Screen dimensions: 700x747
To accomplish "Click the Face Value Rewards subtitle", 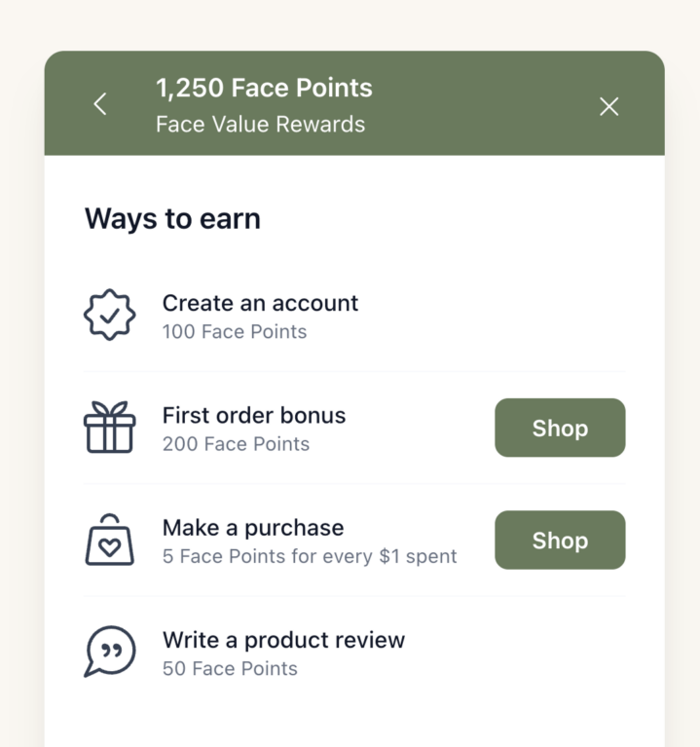I will (260, 125).
